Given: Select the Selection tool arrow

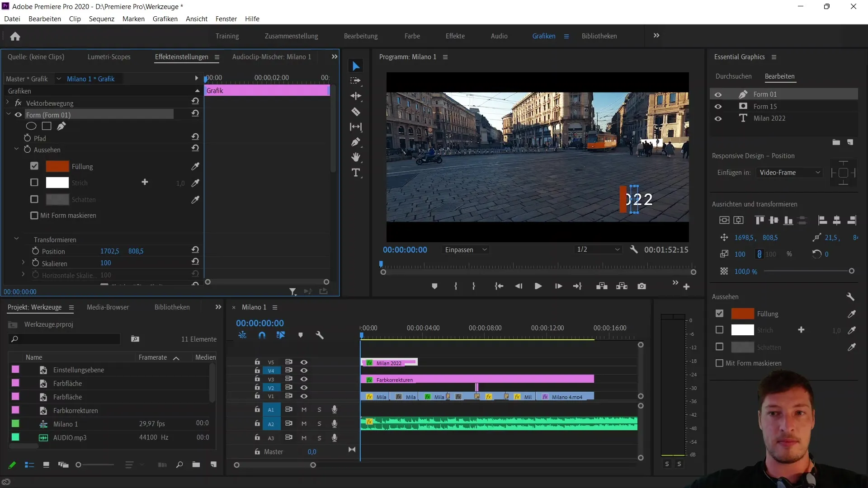Looking at the screenshot, I should [x=356, y=66].
